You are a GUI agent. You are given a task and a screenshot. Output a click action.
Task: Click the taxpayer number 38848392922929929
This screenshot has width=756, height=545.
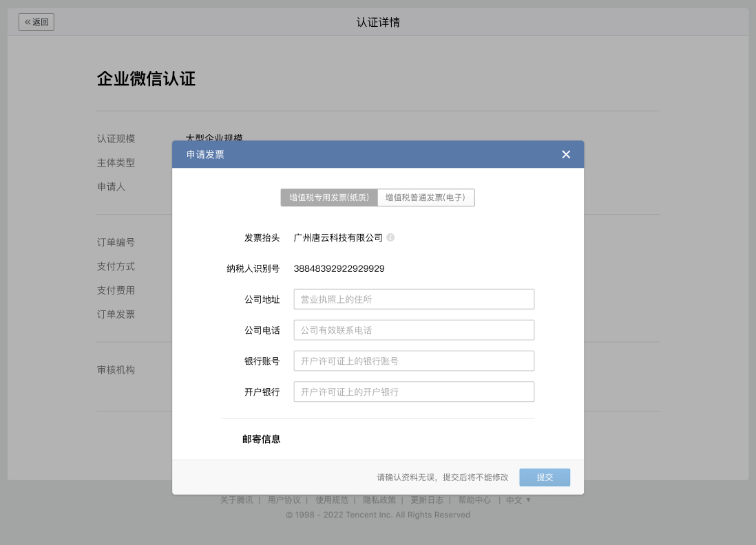coord(339,268)
